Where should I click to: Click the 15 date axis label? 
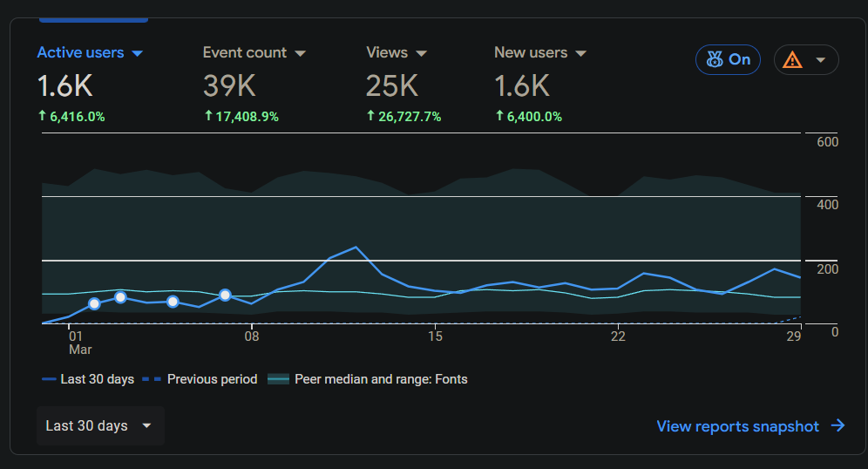(x=435, y=336)
